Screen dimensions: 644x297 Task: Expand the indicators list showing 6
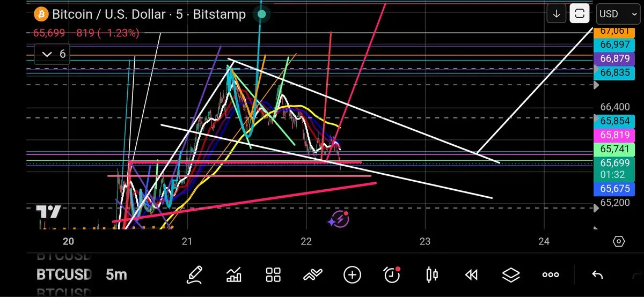coord(52,54)
